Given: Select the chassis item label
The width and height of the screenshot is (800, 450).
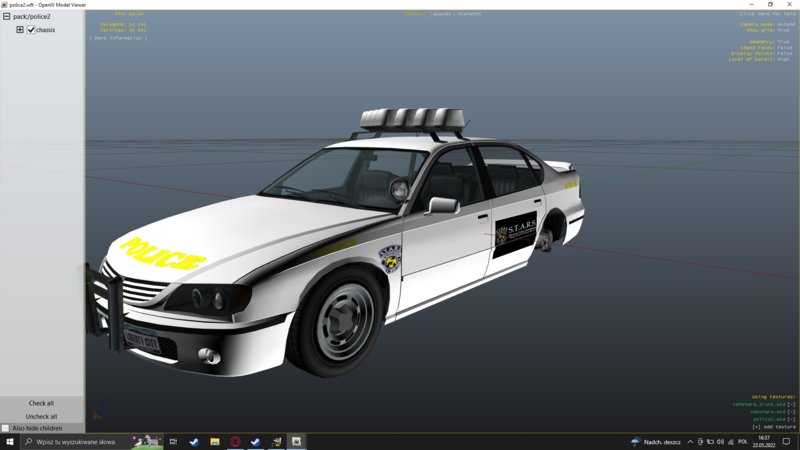Looking at the screenshot, I should (45, 30).
